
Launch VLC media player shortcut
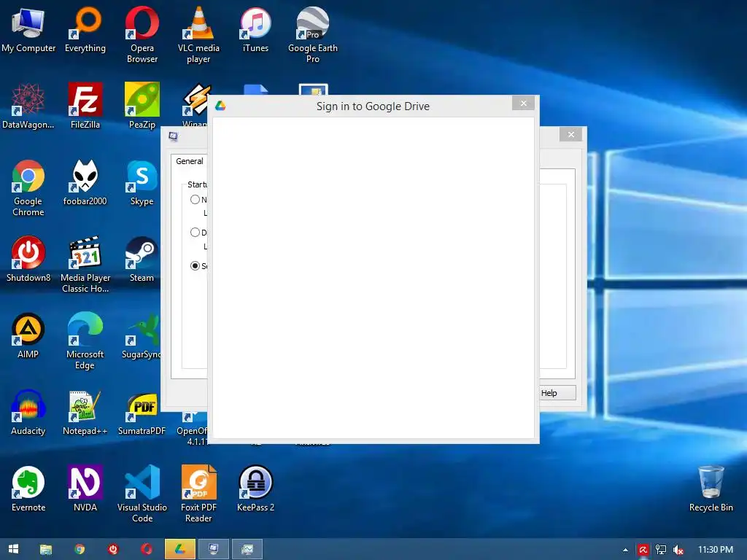coord(198,35)
